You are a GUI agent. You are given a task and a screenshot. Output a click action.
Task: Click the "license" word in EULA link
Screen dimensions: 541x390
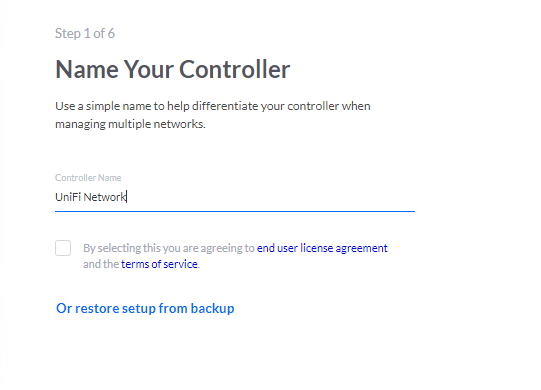[316, 248]
